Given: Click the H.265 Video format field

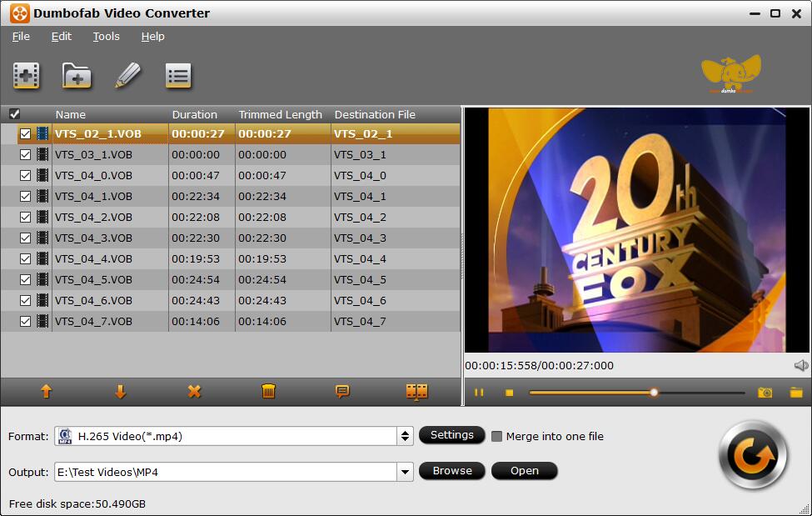Looking at the screenshot, I should pos(226,436).
